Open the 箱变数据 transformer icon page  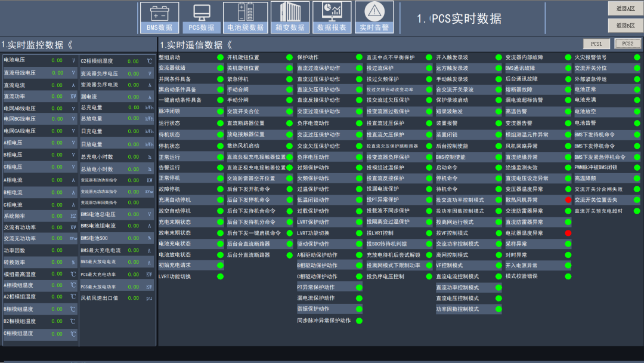pyautogui.click(x=290, y=17)
